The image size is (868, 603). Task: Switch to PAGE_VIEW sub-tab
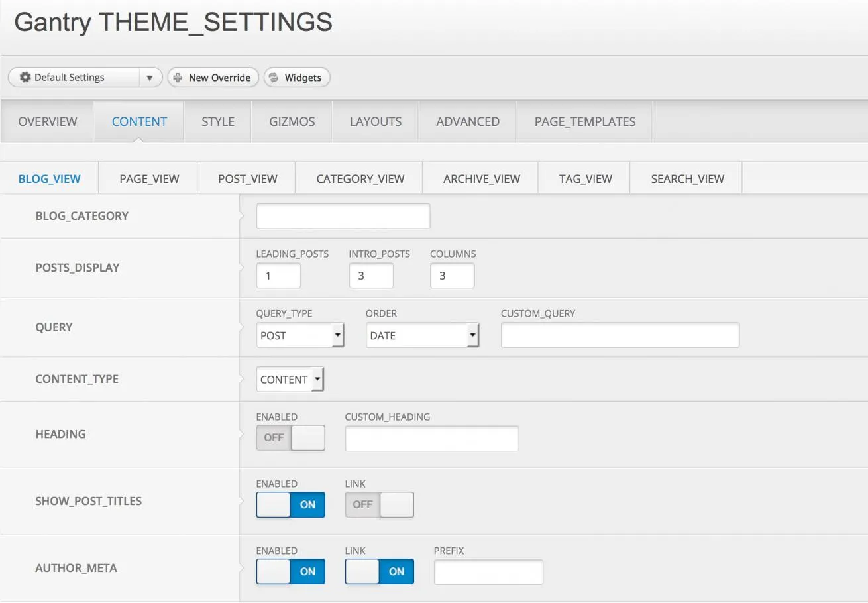point(149,178)
